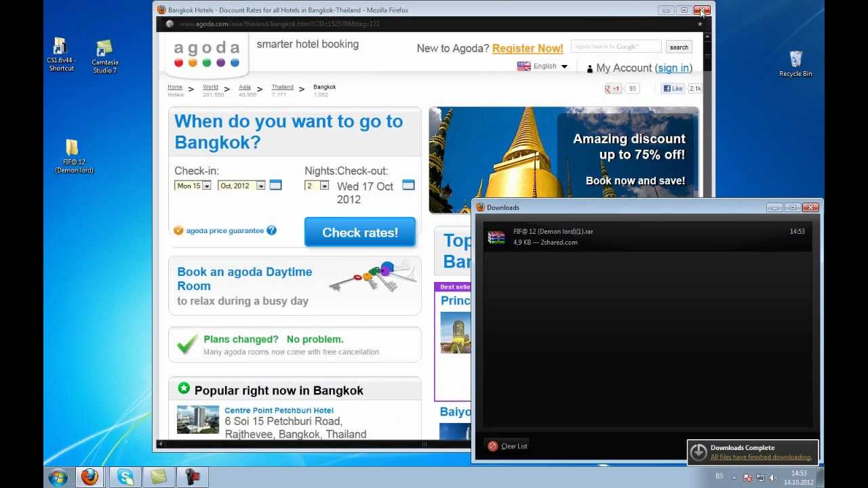The image size is (868, 488).
Task: Click the Popular right now in Bangkok heading
Action: (279, 390)
